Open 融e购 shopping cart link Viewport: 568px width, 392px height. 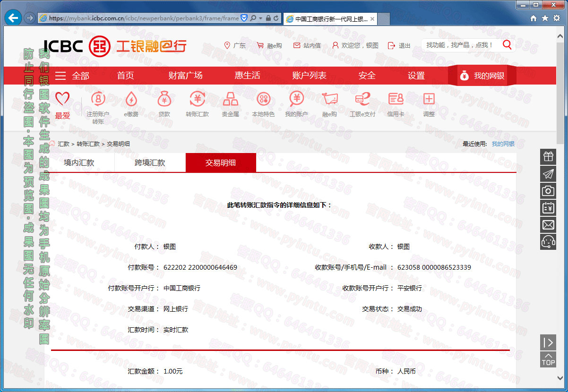(x=269, y=46)
